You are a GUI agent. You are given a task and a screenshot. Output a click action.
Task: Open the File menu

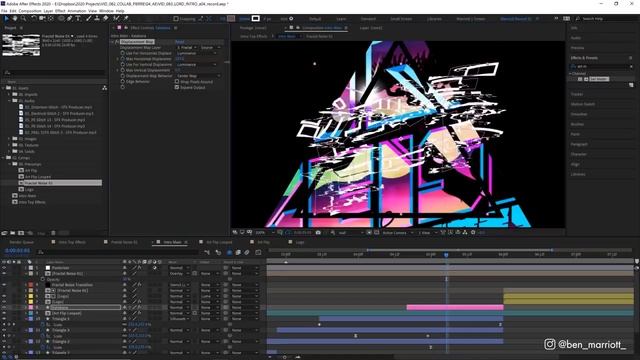tap(4, 11)
